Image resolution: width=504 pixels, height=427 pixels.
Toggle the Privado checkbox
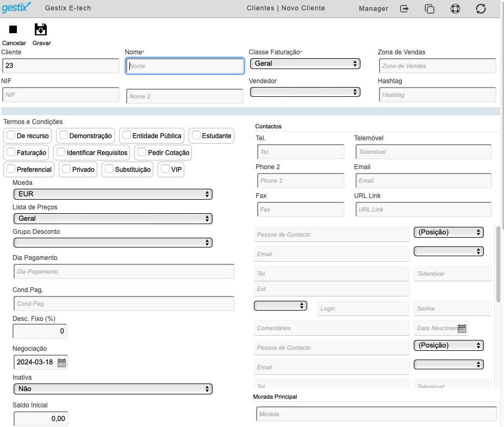66,169
